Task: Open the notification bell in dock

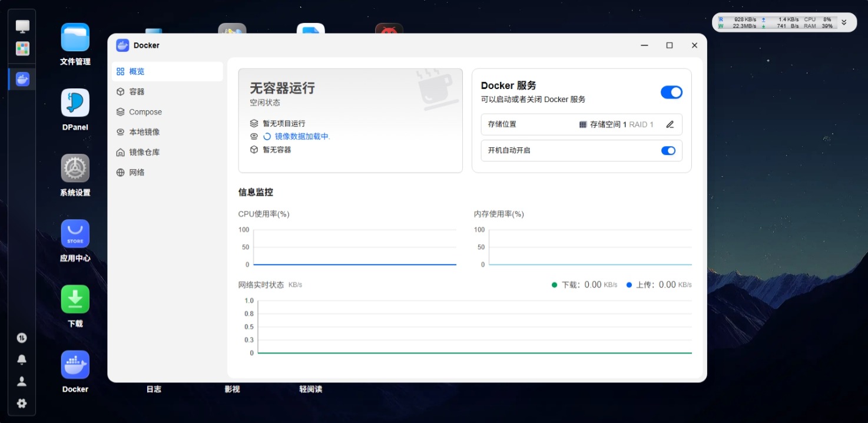Action: tap(22, 359)
